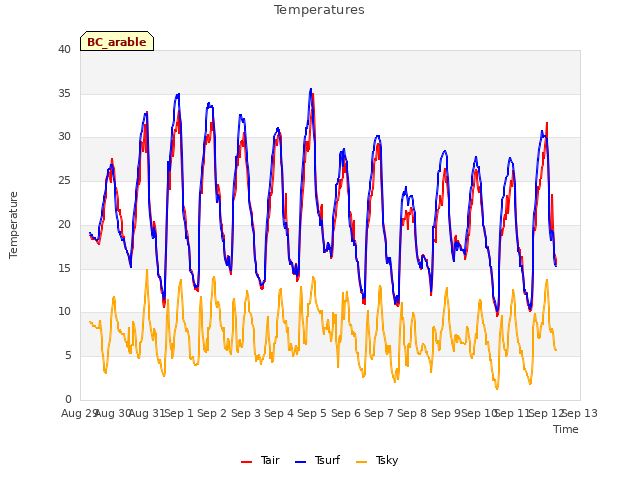The width and height of the screenshot is (640, 480).
Task: Click the blue Tsurf legend color marker
Action: (300, 462)
